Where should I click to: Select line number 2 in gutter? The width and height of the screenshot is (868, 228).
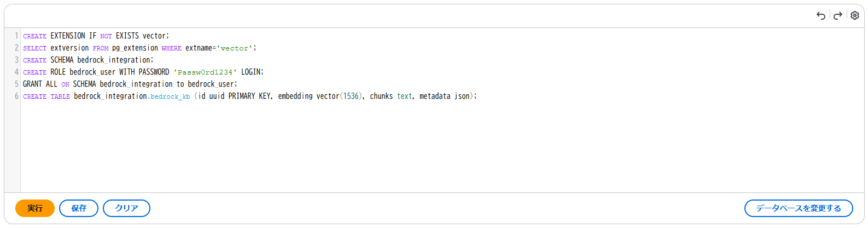16,48
